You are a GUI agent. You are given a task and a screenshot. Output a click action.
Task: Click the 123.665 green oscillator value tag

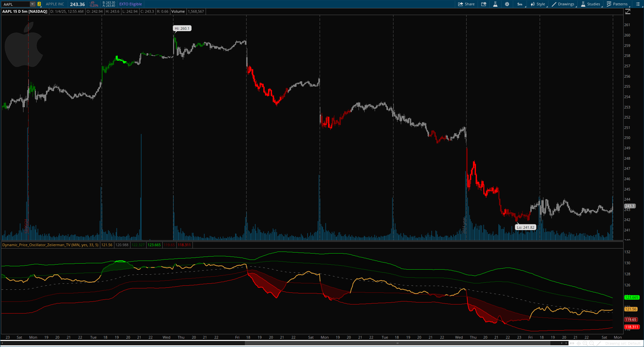[x=632, y=297]
